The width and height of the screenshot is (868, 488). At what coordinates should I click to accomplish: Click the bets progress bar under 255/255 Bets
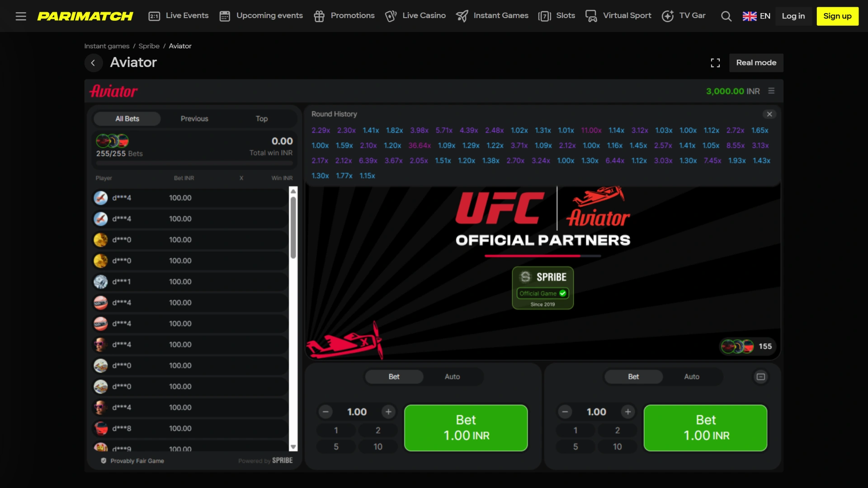pos(193,163)
